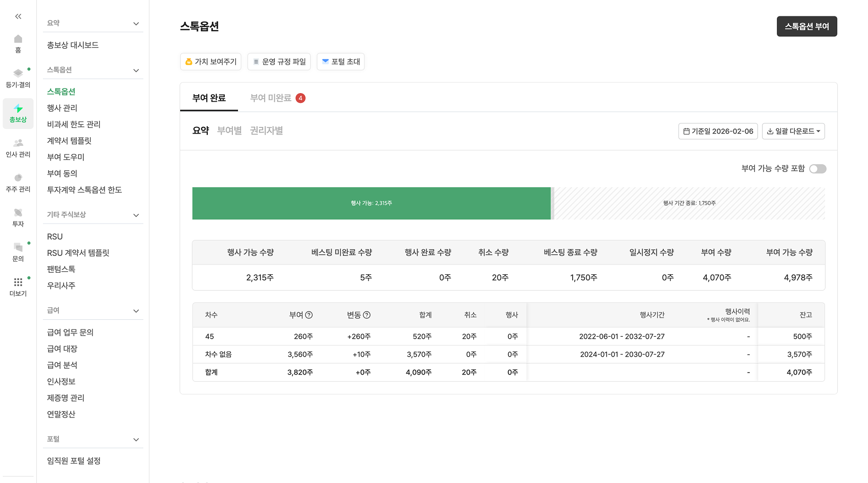Open the 주주 관리 sidebar icon

[x=18, y=182]
